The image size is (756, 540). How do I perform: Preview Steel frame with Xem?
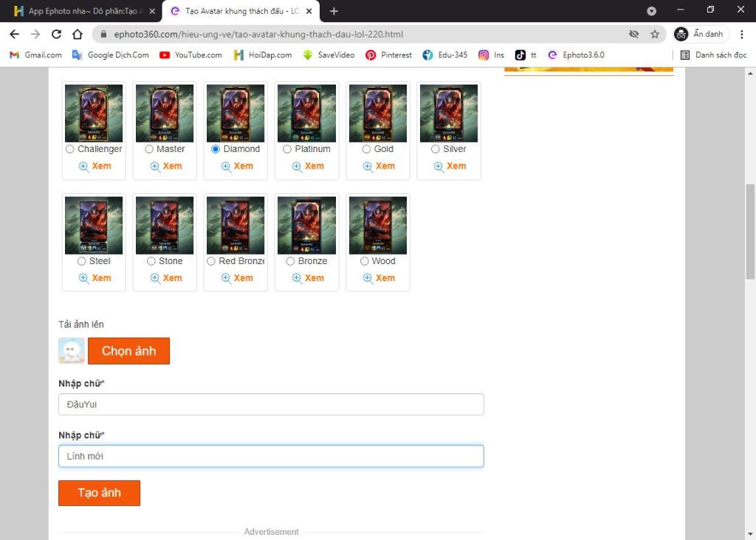pos(95,278)
